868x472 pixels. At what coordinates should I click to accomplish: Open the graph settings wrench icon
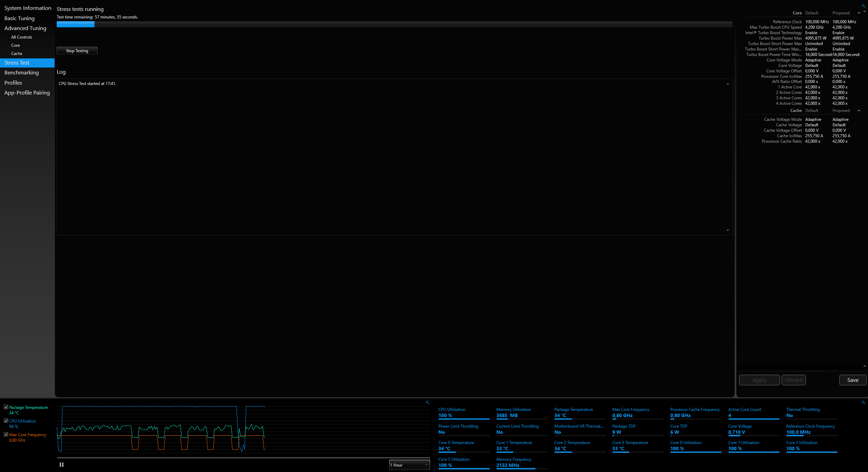click(427, 402)
